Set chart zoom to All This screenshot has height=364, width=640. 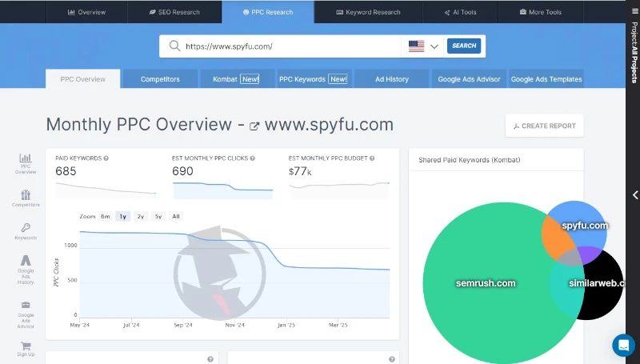pos(176,216)
